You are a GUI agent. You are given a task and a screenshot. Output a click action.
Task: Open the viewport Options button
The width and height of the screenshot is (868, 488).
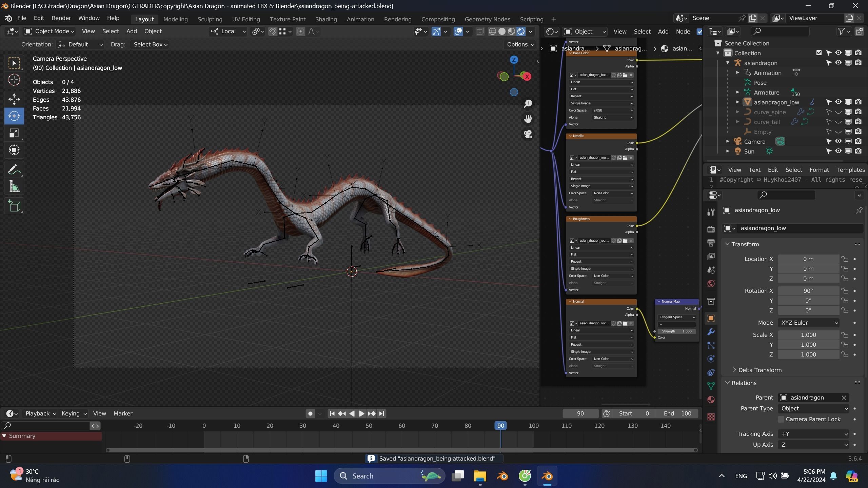520,45
